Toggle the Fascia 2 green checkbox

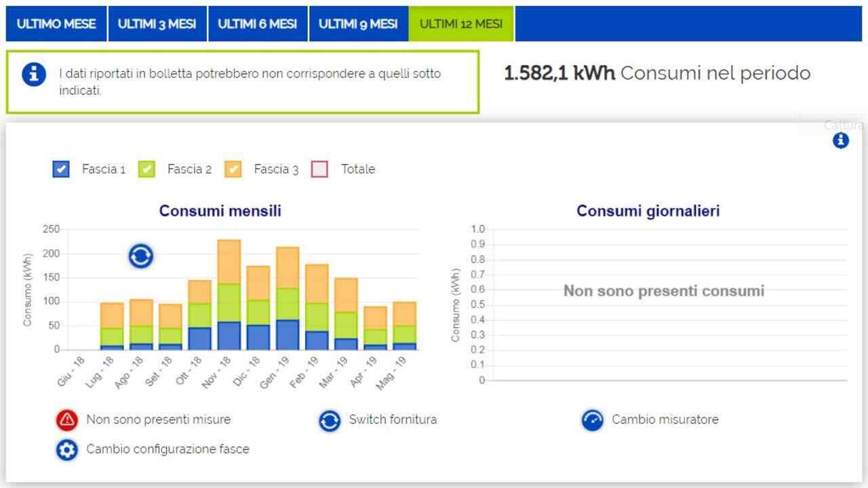(x=146, y=169)
